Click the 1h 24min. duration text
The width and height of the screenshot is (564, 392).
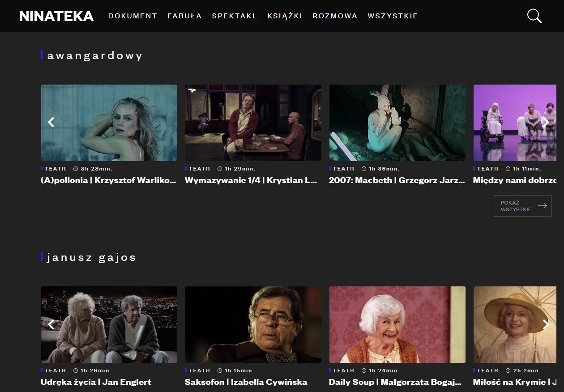coord(384,371)
